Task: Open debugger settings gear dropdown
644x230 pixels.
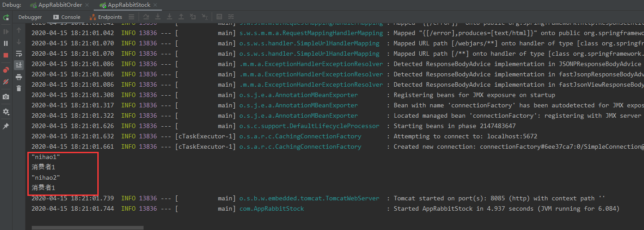Action: click(6, 111)
